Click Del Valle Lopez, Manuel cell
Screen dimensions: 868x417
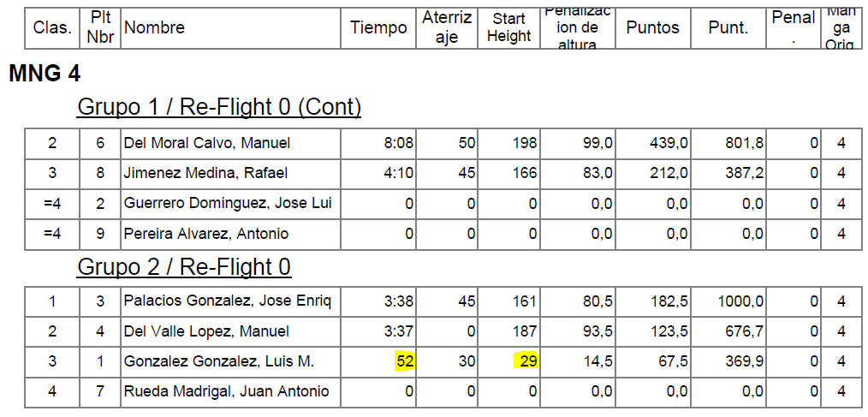[x=206, y=331]
